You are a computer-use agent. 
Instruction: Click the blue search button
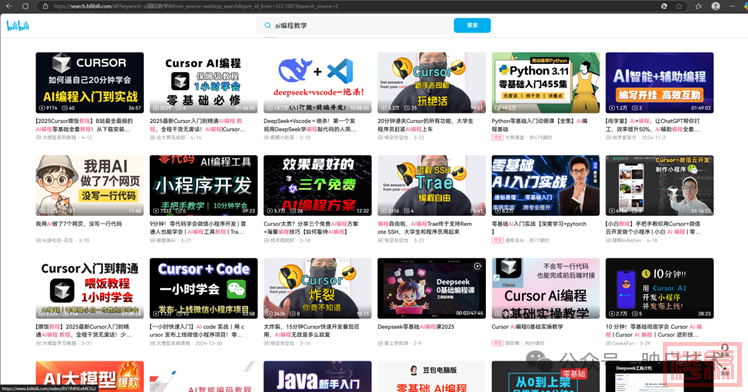[x=472, y=25]
